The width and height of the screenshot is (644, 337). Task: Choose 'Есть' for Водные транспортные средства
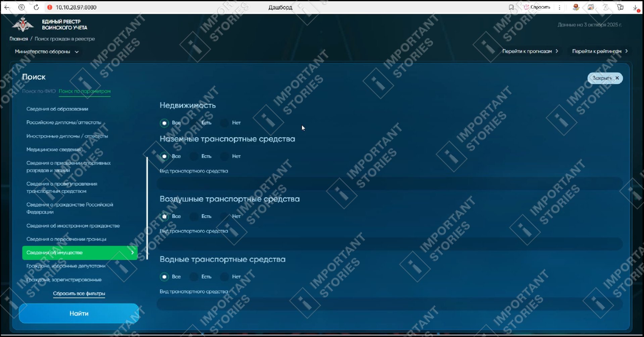pyautogui.click(x=194, y=277)
